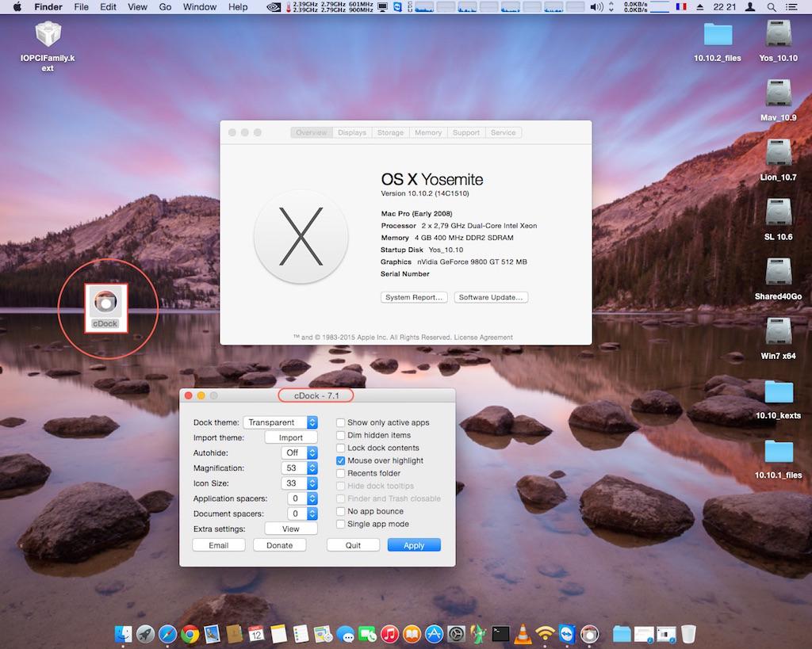Enable Show only active apps

[341, 422]
